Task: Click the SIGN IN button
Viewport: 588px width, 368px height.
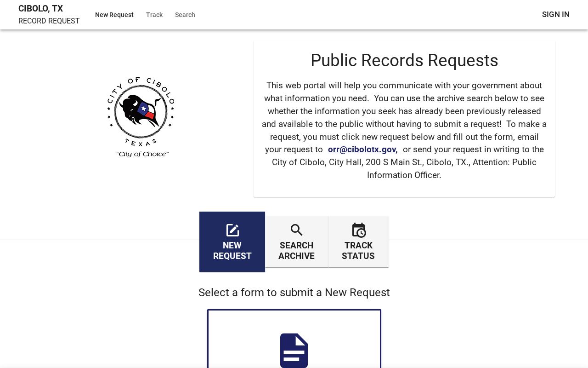Action: (x=556, y=15)
